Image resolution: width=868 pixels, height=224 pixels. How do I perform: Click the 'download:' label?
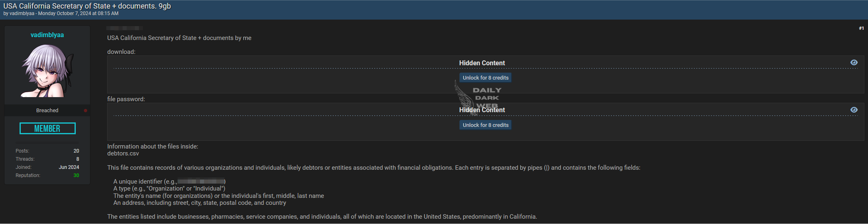pos(121,52)
